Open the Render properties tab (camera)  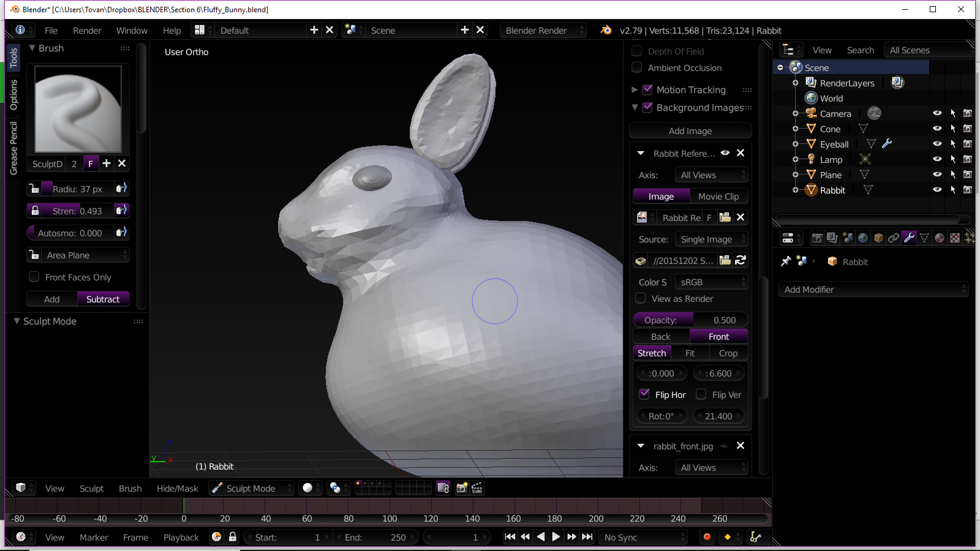816,238
